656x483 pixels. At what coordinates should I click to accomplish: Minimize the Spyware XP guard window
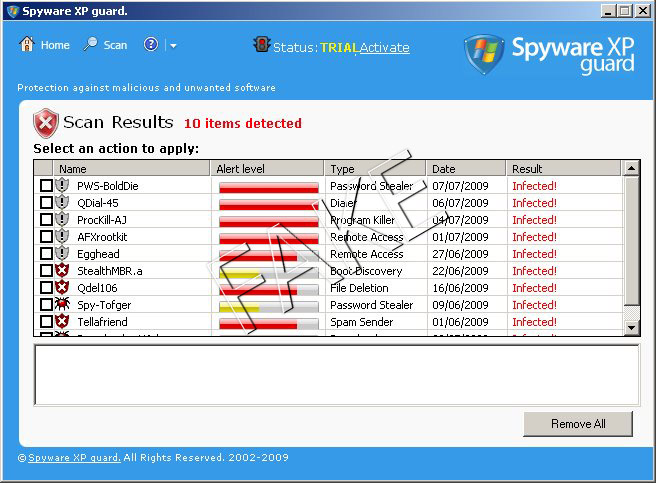tap(608, 11)
